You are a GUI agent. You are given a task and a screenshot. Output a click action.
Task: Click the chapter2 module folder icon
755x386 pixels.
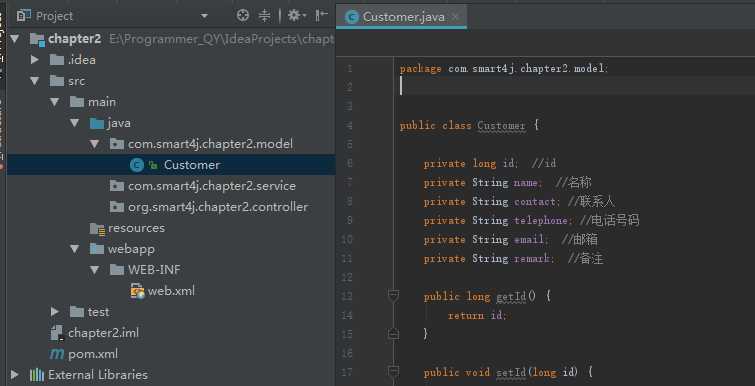[x=37, y=39]
